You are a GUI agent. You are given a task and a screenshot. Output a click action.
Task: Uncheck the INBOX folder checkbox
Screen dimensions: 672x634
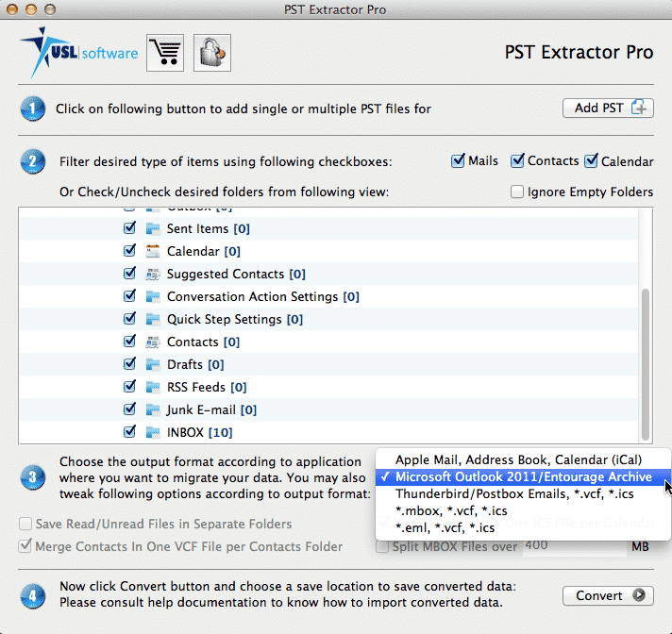click(x=129, y=432)
